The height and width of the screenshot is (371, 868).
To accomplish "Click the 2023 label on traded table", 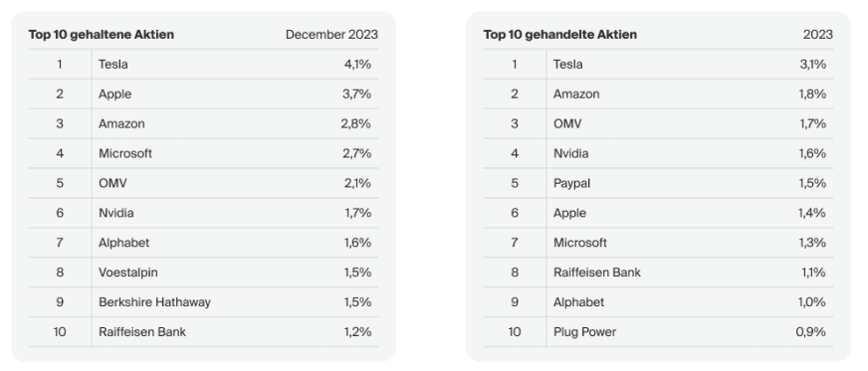I will (x=817, y=34).
